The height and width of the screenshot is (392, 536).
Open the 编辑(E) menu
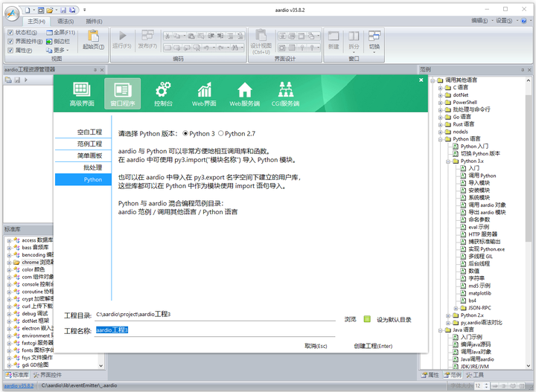click(x=479, y=21)
